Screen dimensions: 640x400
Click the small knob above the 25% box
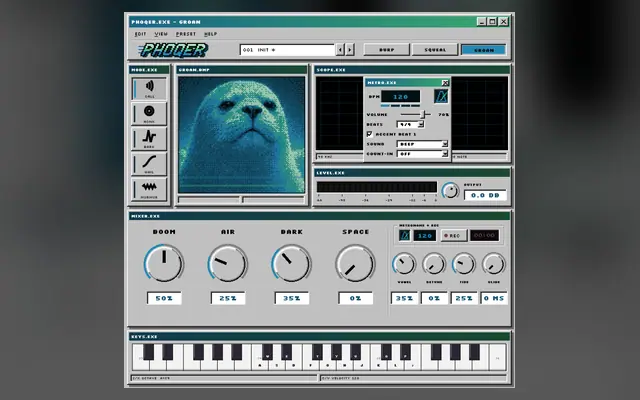[x=464, y=264]
